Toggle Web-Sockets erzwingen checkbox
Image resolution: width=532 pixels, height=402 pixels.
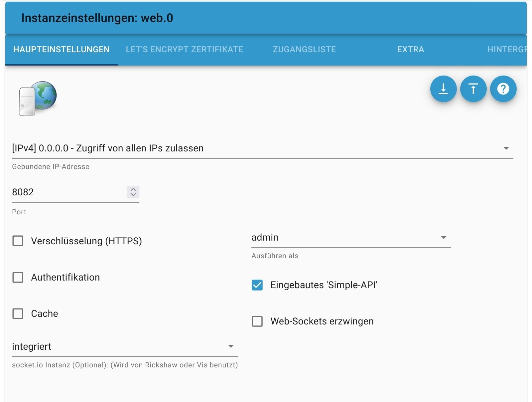pos(257,321)
